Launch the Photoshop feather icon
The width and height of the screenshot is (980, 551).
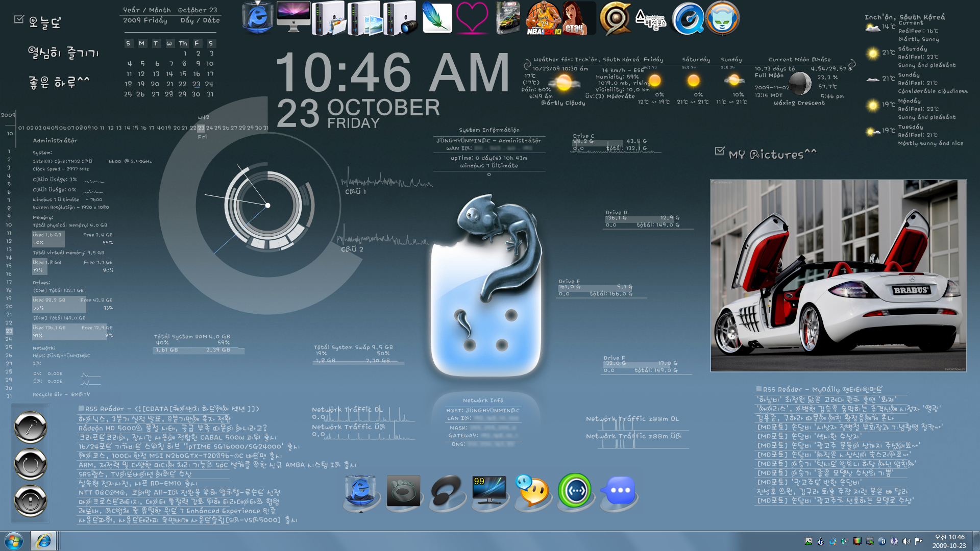click(437, 18)
